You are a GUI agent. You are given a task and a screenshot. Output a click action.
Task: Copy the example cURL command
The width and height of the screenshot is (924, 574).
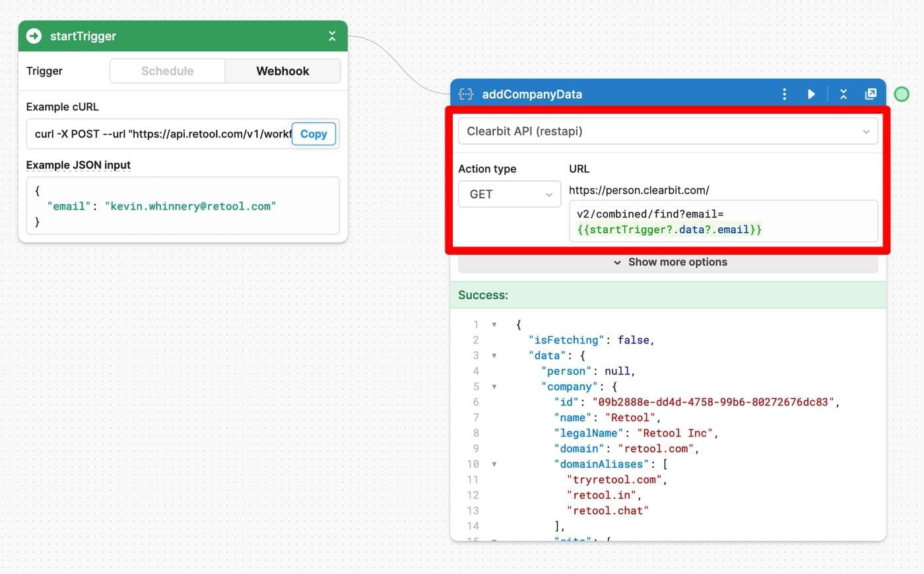coord(313,133)
